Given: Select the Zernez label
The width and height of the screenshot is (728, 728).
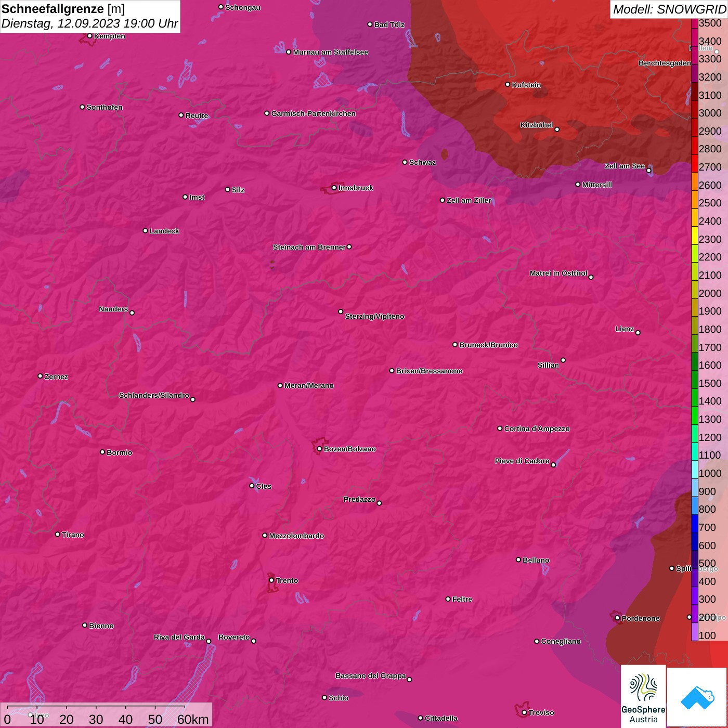Looking at the screenshot, I should point(56,376).
